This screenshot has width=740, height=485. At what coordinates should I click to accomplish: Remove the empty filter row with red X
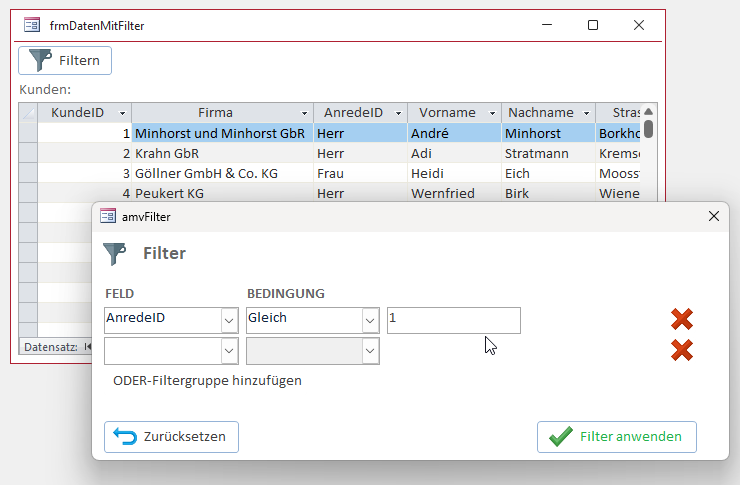click(x=682, y=351)
